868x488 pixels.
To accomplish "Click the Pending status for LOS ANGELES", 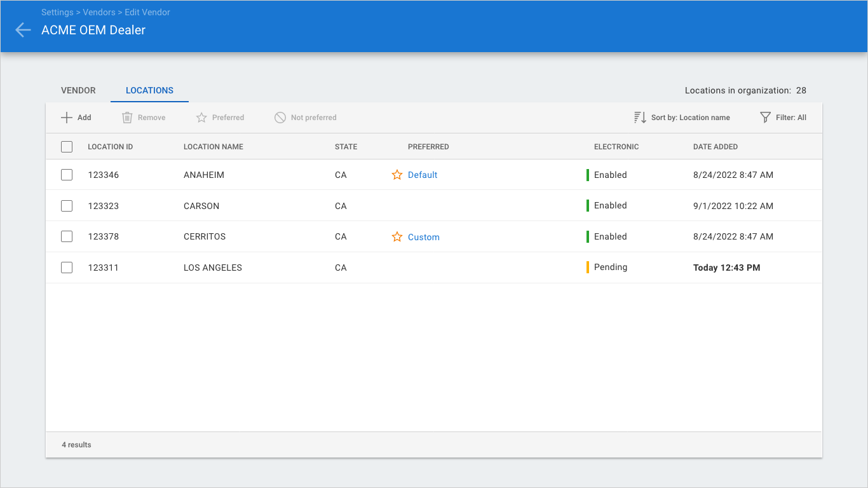I will 611,267.
